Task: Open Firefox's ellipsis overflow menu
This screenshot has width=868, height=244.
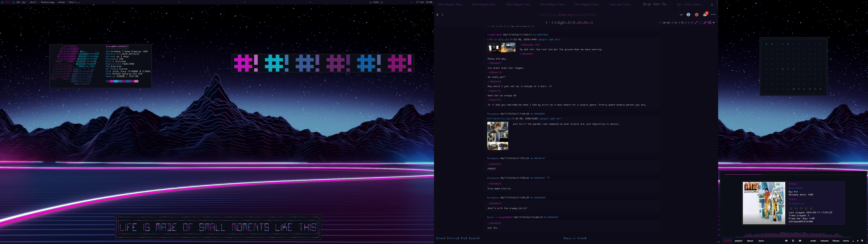Action: tap(713, 14)
